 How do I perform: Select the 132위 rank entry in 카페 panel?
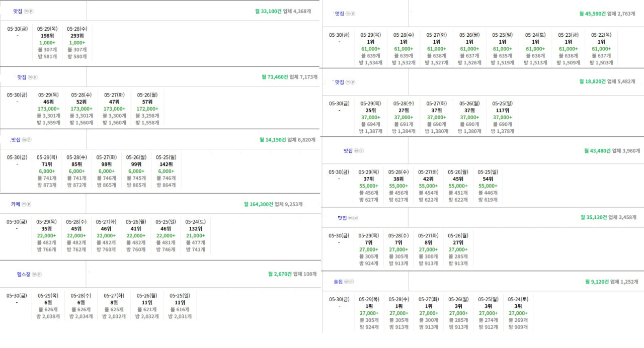[x=195, y=229]
